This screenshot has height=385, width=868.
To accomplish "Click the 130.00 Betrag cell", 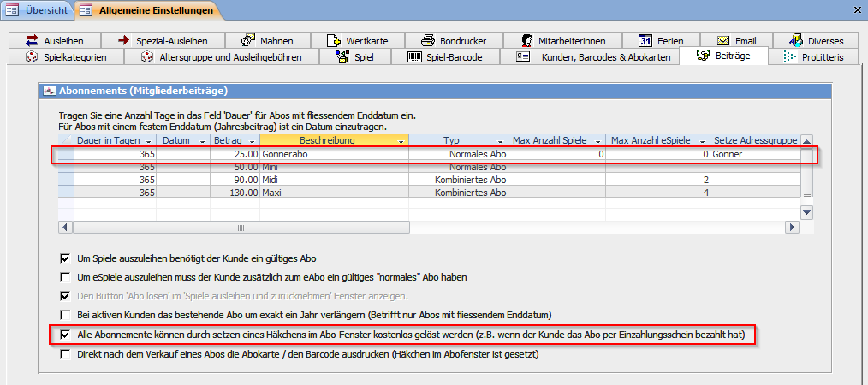I will [235, 192].
